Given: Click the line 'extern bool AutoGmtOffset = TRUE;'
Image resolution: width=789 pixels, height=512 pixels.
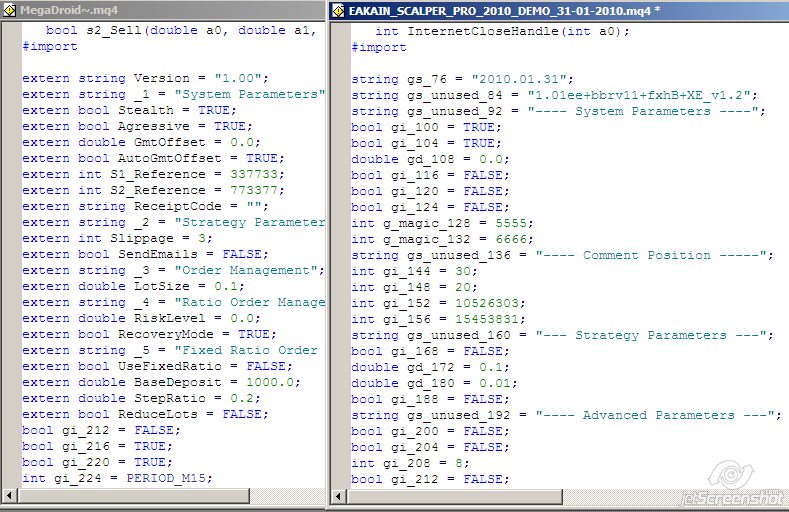Looking at the screenshot, I should tap(153, 158).
